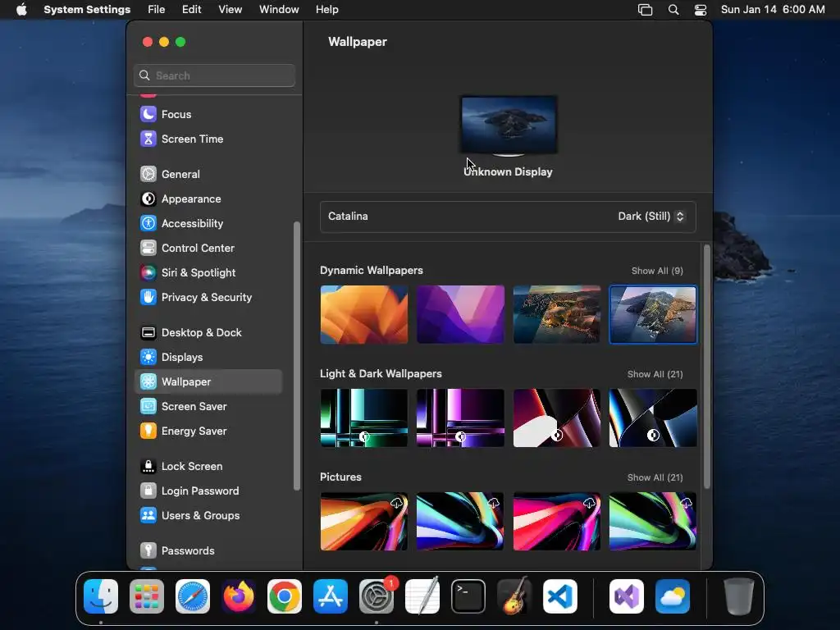This screenshot has height=630, width=840.
Task: Open the Window menu
Action: (279, 10)
